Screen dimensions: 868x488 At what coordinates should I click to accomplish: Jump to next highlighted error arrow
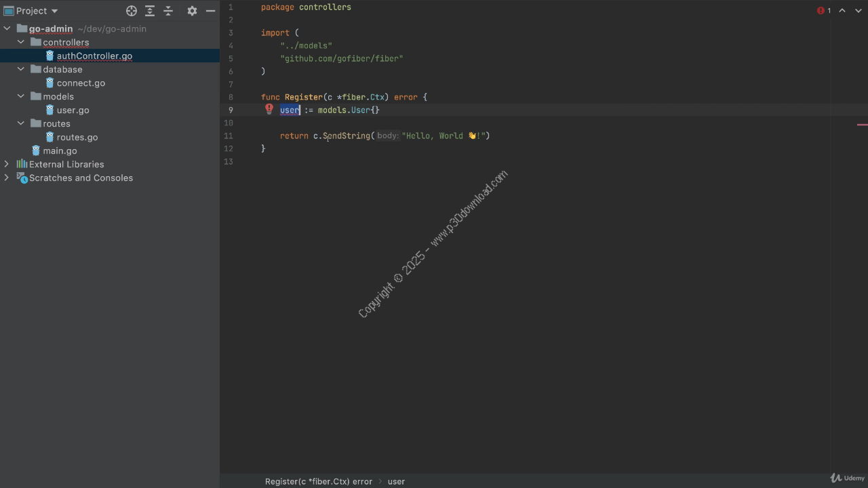857,11
